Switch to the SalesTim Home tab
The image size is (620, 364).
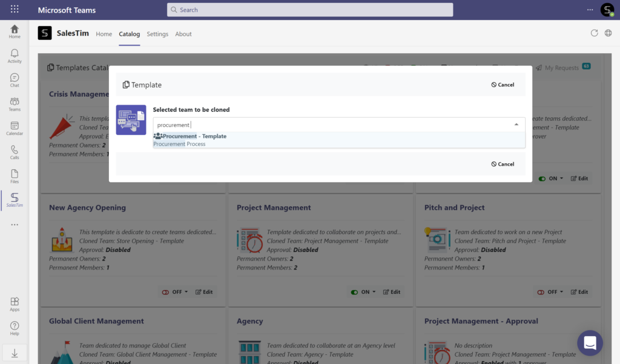click(x=104, y=34)
